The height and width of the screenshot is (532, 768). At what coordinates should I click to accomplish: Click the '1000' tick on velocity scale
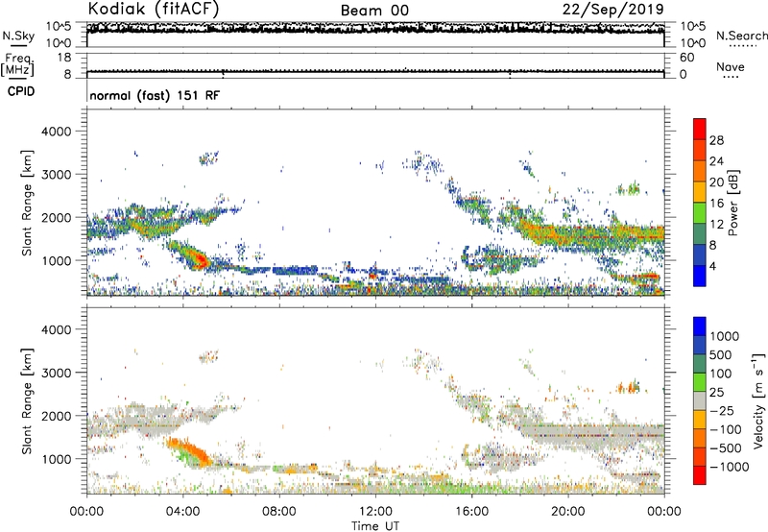(725, 336)
